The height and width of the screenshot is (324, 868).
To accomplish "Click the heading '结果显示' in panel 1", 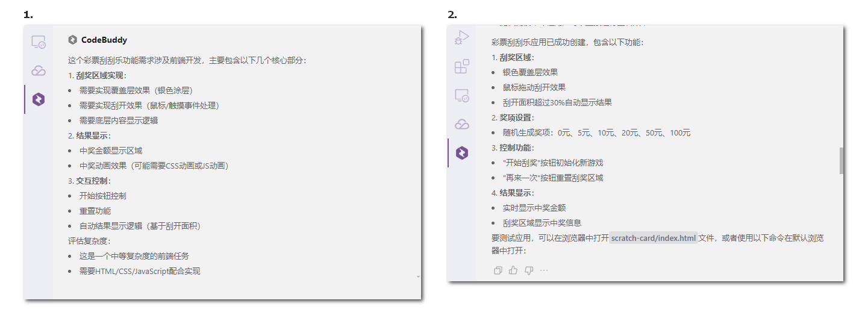I will (92, 136).
